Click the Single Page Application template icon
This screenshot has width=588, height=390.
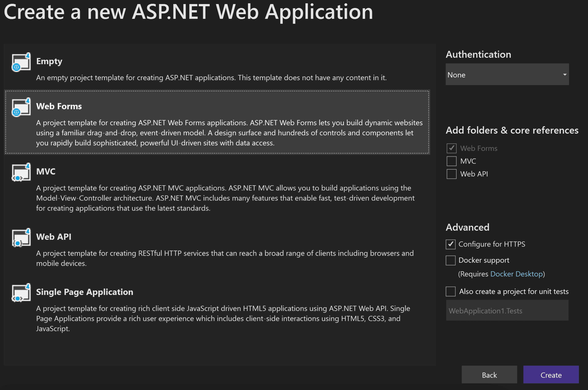pos(21,293)
